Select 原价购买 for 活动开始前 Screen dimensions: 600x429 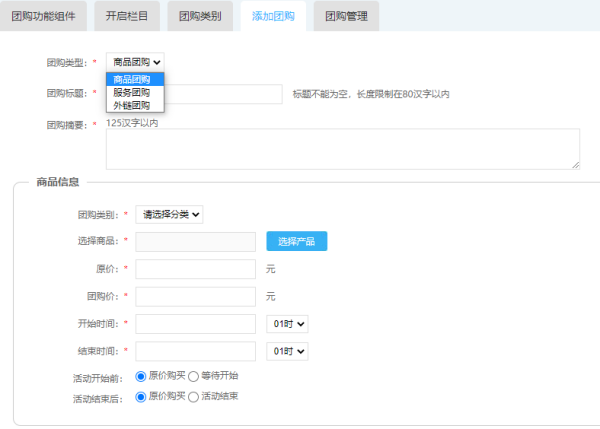141,376
